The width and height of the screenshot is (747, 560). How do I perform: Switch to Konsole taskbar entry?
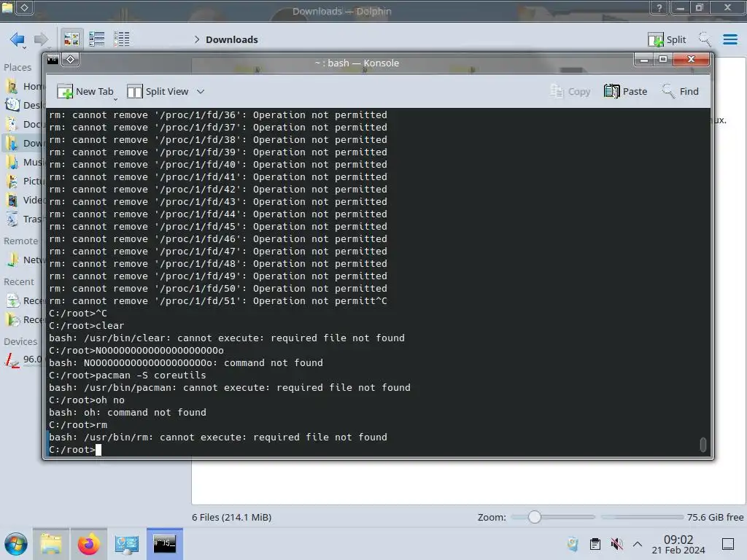(165, 544)
